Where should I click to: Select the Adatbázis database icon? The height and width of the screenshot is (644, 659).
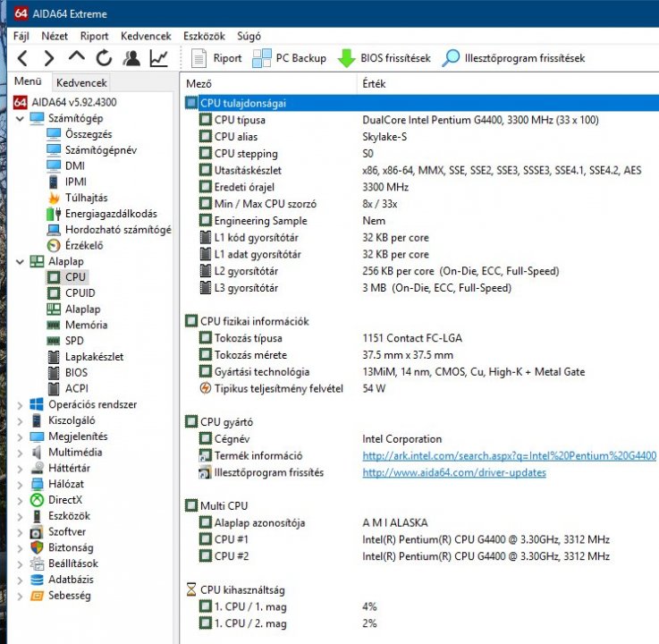pos(37,580)
